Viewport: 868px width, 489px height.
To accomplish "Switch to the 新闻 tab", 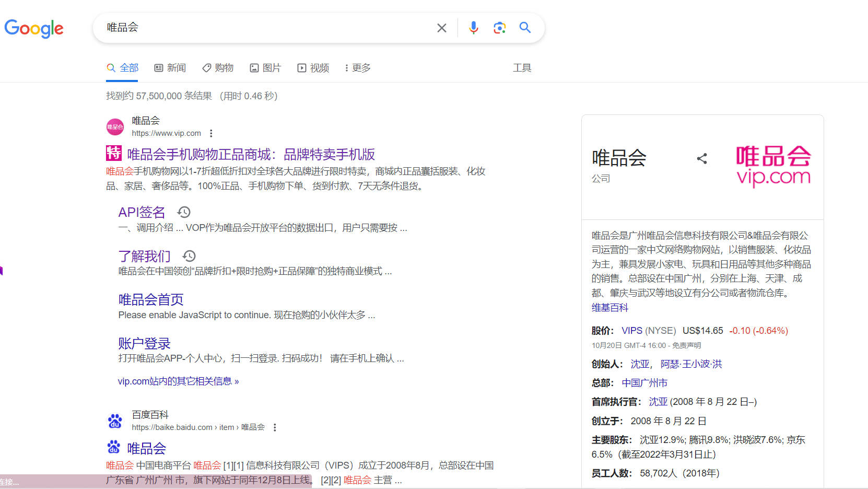I will point(170,68).
